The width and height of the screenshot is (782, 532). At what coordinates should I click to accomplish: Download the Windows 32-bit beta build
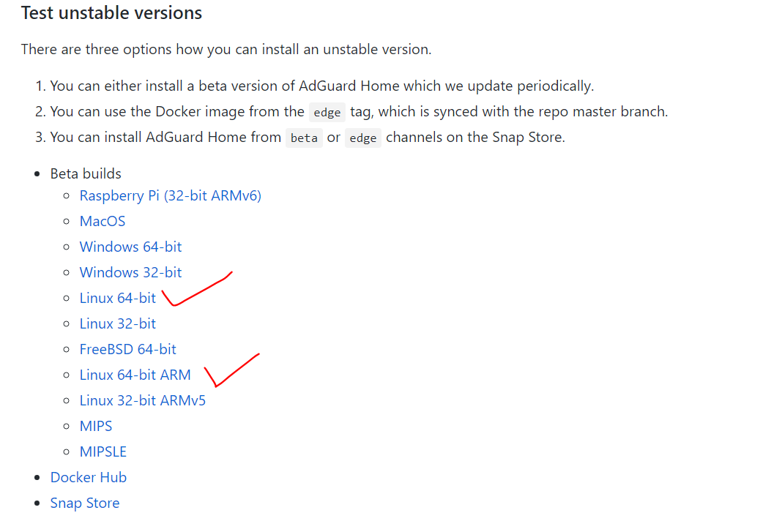130,272
